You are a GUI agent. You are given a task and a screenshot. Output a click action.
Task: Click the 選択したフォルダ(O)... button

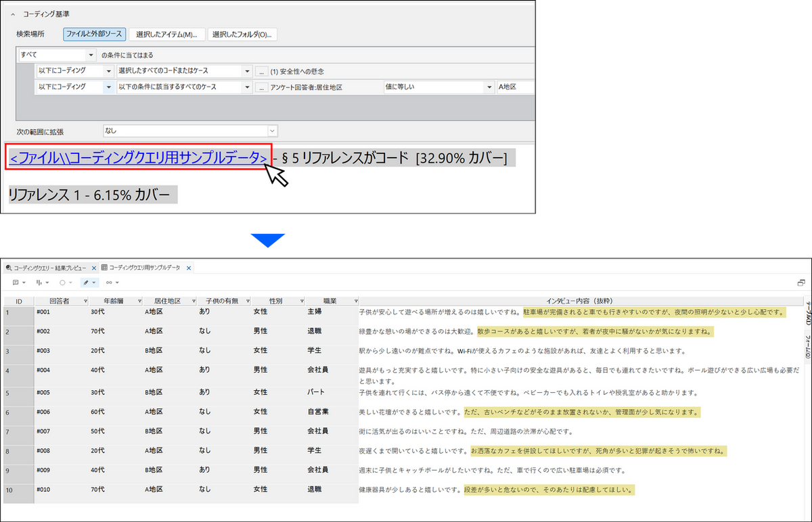point(243,34)
